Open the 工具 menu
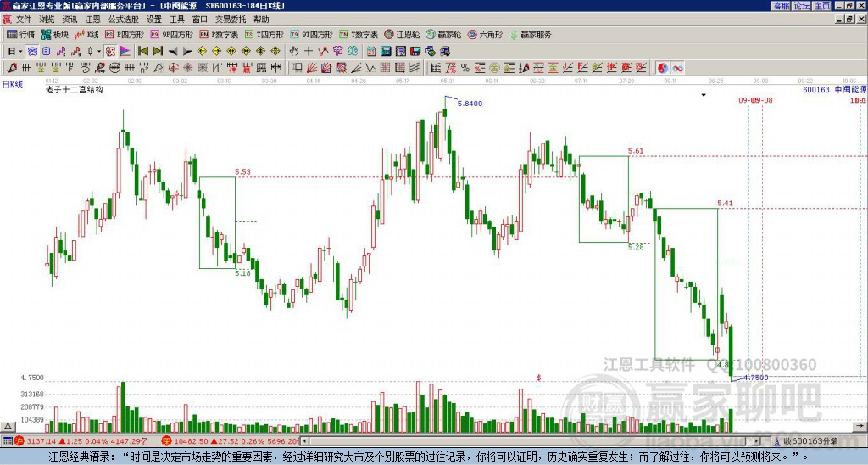 coord(176,20)
